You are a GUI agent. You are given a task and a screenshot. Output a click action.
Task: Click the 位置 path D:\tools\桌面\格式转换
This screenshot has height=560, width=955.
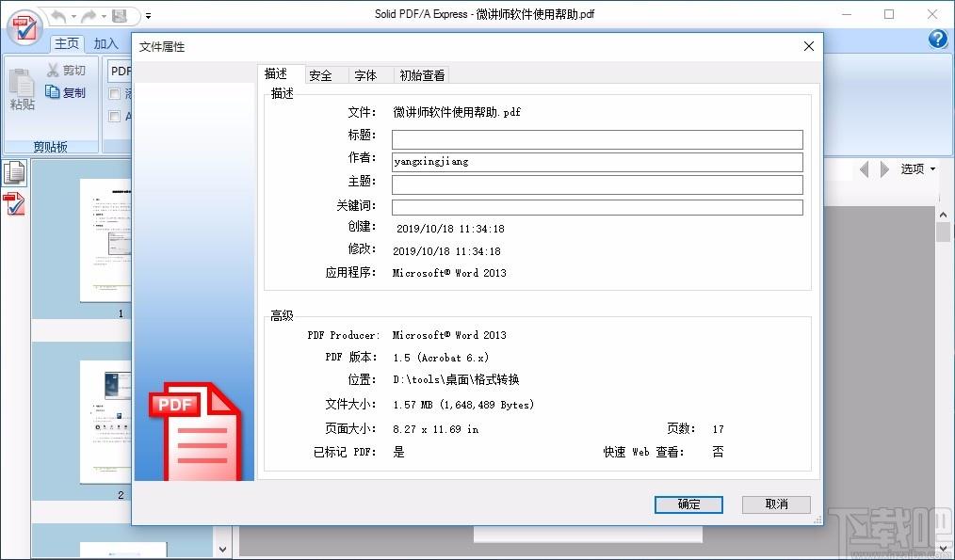tap(456, 380)
